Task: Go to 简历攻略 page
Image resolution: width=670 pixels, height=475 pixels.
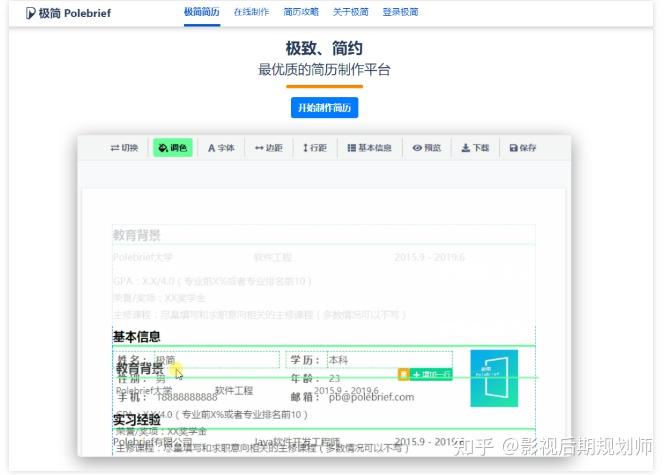Action: tap(301, 12)
